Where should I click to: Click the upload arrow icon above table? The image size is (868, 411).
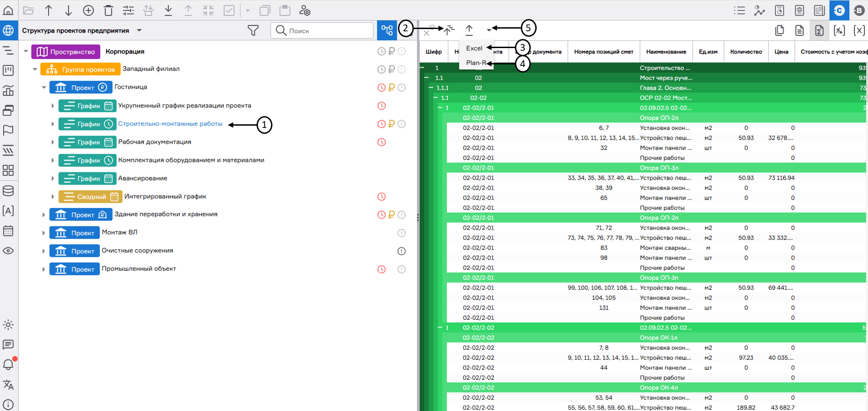[x=469, y=30]
